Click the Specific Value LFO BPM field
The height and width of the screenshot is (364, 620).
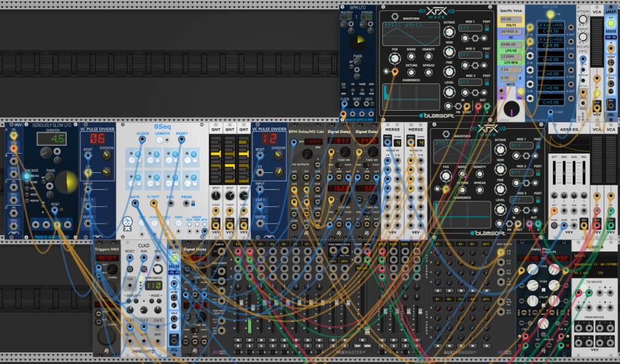point(511,56)
